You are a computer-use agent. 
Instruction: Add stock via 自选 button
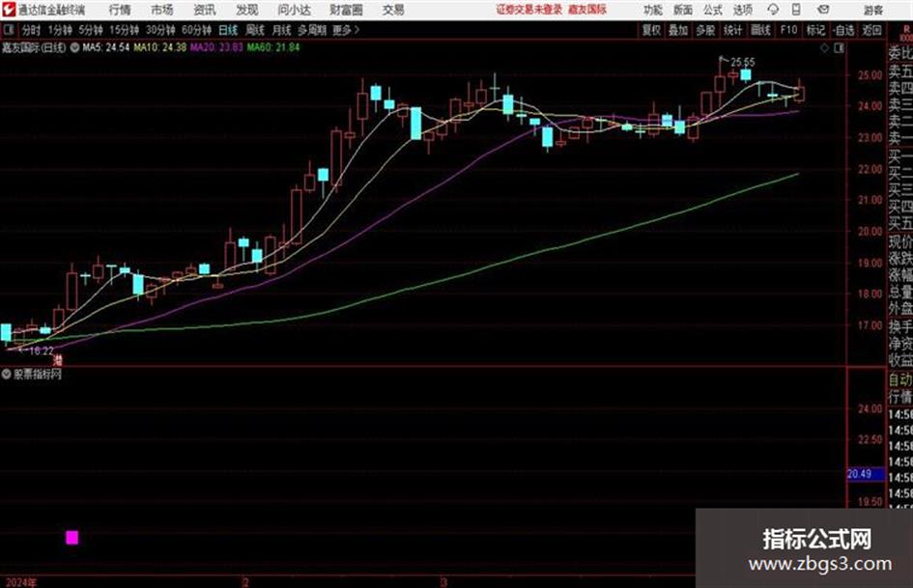click(843, 30)
